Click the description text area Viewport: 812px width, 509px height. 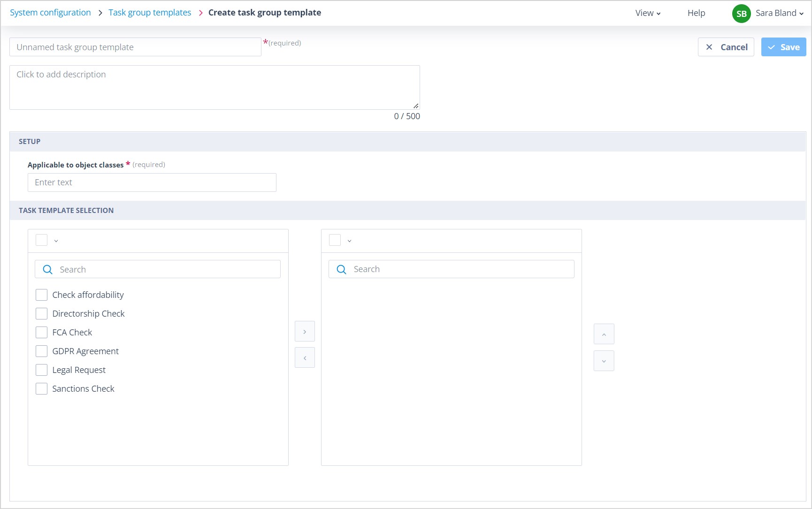click(214, 87)
